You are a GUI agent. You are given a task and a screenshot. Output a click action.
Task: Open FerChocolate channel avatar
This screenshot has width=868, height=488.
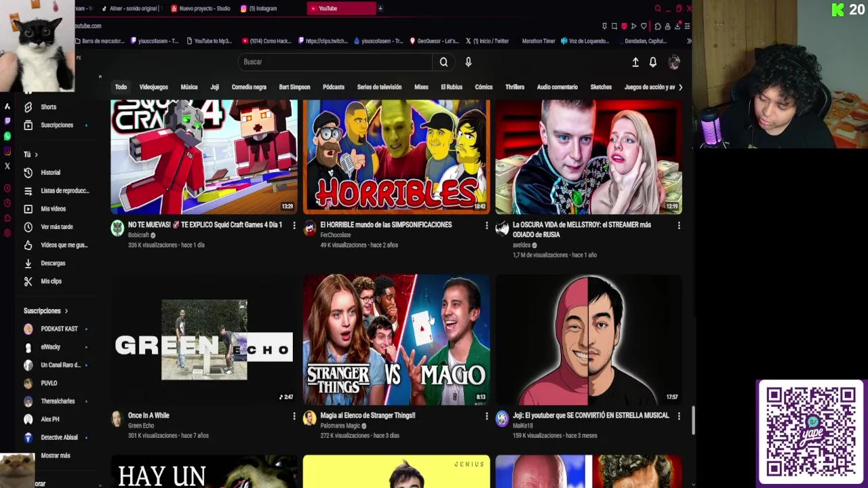[x=310, y=228]
